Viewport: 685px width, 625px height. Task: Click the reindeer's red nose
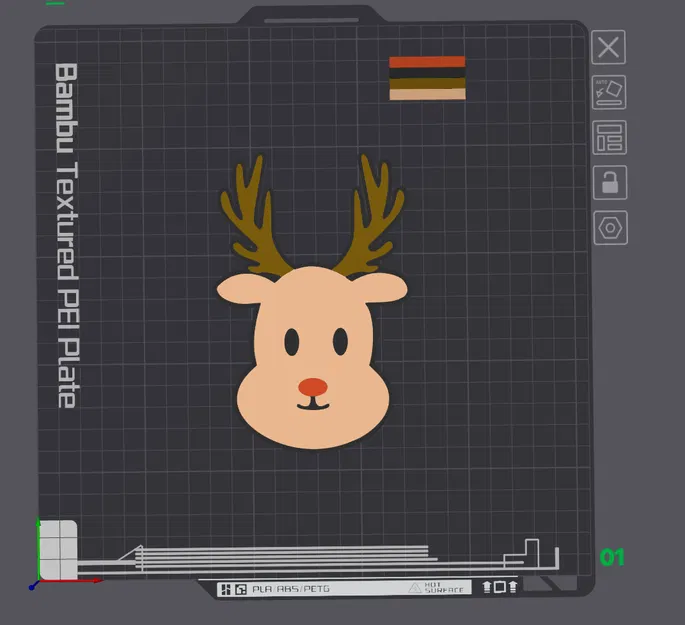313,387
